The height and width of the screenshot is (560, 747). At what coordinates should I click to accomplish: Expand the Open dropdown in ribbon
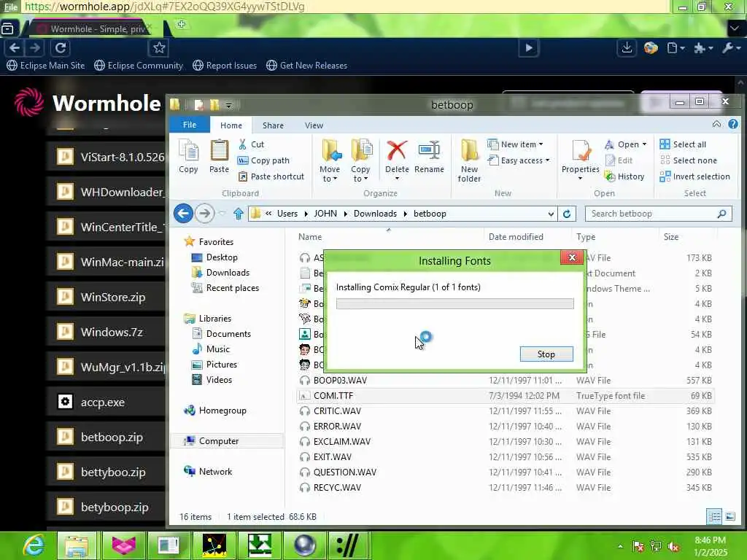tap(625, 144)
